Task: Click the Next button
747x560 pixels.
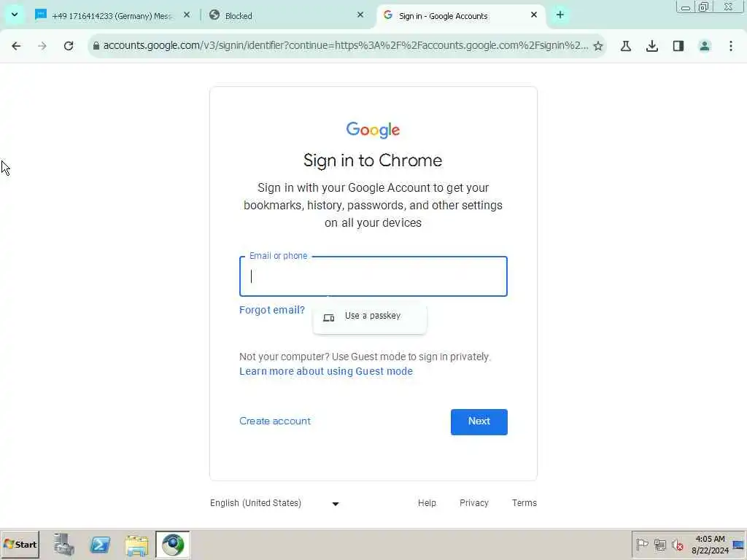Action: pyautogui.click(x=479, y=422)
